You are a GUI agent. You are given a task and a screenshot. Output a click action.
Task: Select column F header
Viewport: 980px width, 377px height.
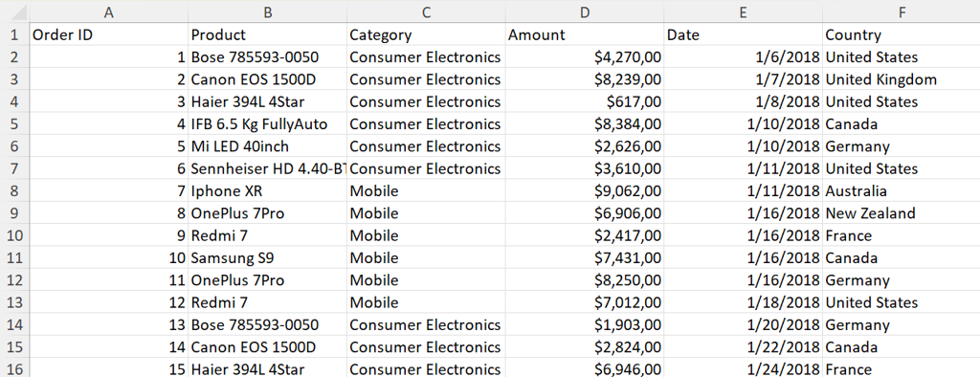902,11
